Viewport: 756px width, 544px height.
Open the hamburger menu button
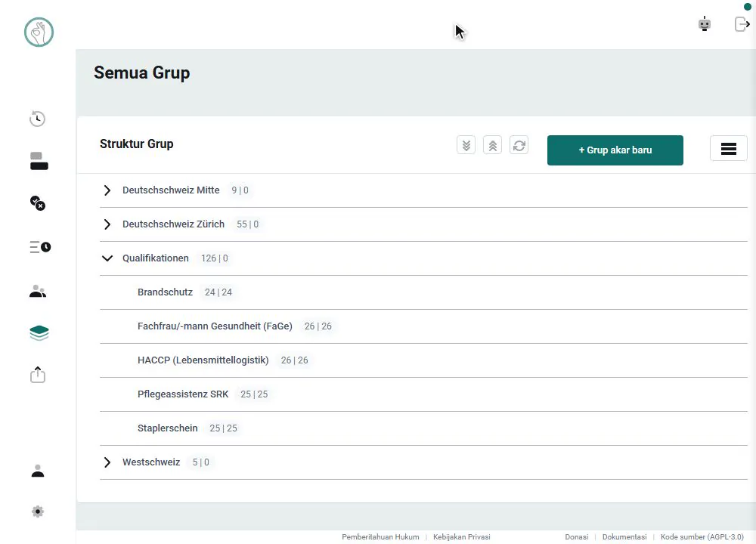coord(729,149)
